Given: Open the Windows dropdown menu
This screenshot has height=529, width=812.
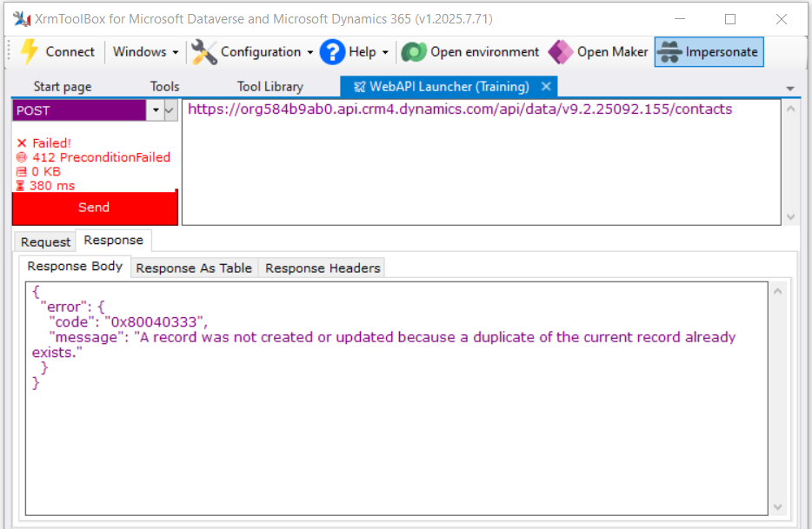Looking at the screenshot, I should [x=145, y=52].
